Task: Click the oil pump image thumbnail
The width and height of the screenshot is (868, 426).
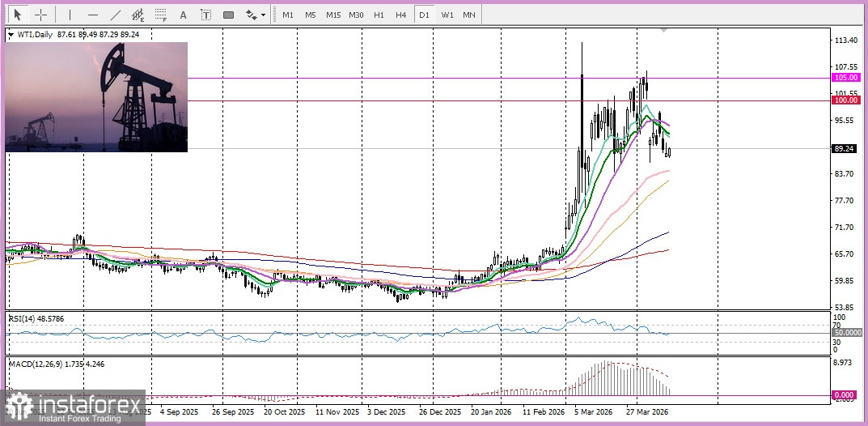Action: [x=97, y=97]
